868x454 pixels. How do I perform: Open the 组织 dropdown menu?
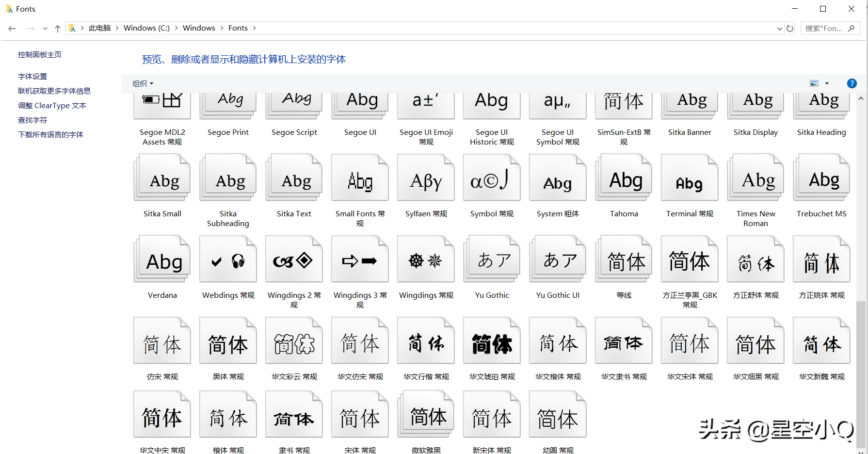coord(143,83)
